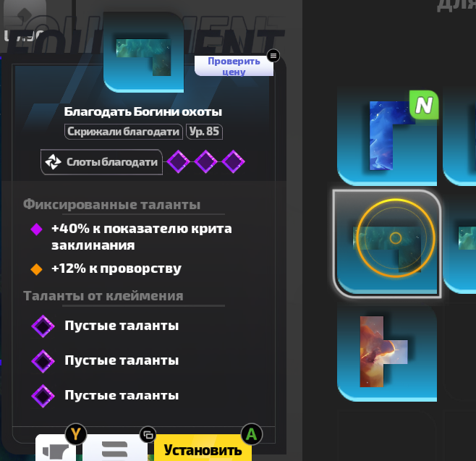Click the Y button prompt icon
Screen dimensions: 476x461
click(76, 434)
